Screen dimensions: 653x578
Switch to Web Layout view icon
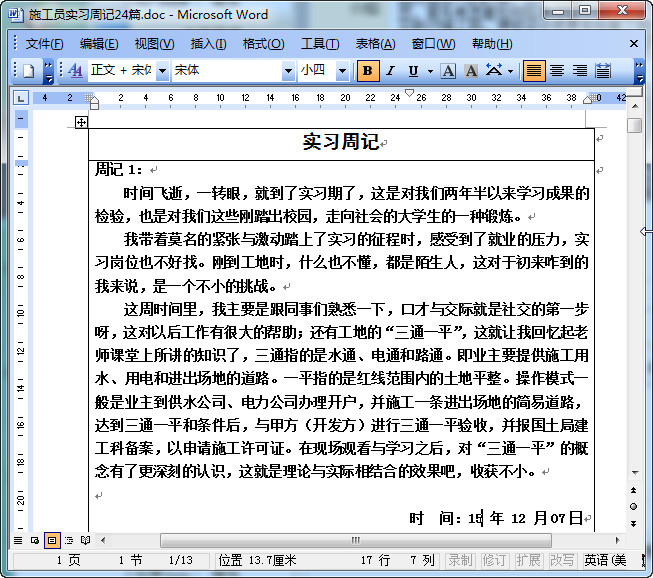(x=35, y=541)
